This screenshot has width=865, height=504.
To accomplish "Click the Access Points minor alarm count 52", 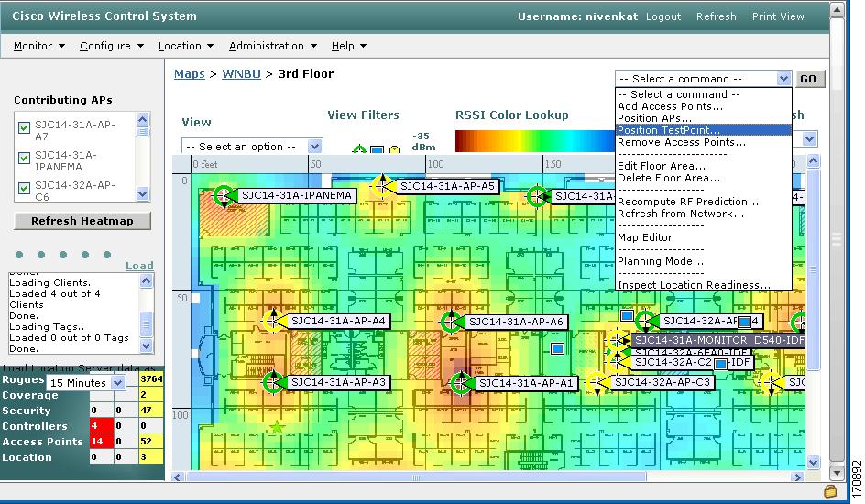I will point(151,441).
